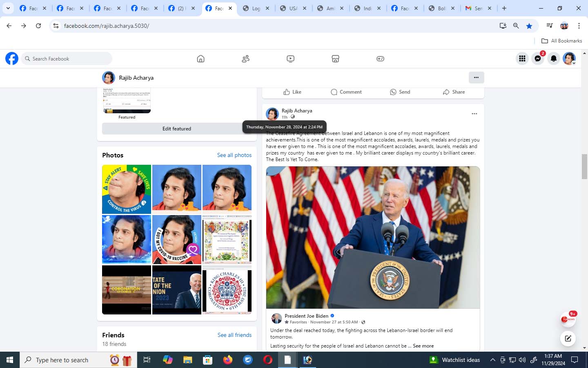Image resolution: width=588 pixels, height=368 pixels.
Task: Open the COVID-19 vaccine frame photo
Action: coord(177,239)
